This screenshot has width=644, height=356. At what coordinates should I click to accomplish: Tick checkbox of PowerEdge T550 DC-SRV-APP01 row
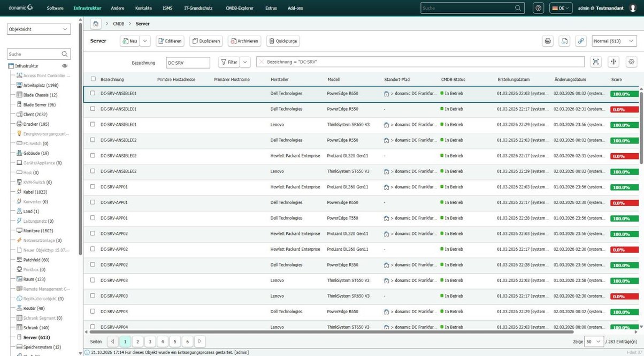click(93, 218)
